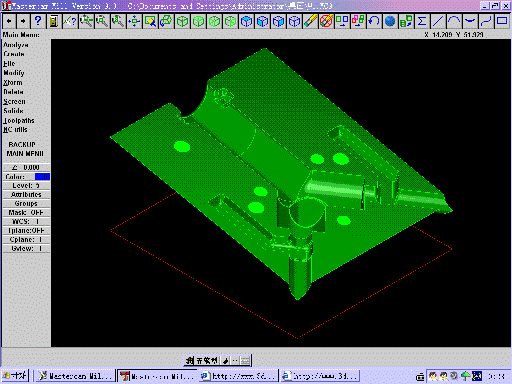The height and width of the screenshot is (384, 512).
Task: Activate the Zoom window magnifier icon
Action: (86, 21)
